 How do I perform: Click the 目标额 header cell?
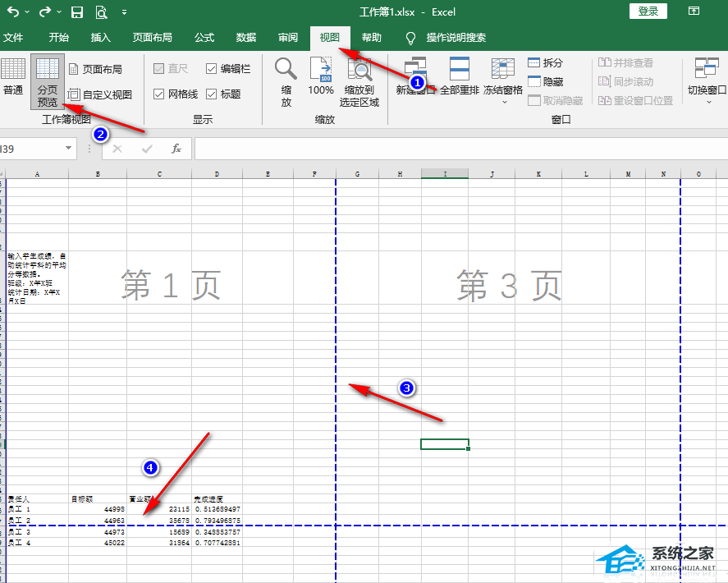click(x=98, y=499)
